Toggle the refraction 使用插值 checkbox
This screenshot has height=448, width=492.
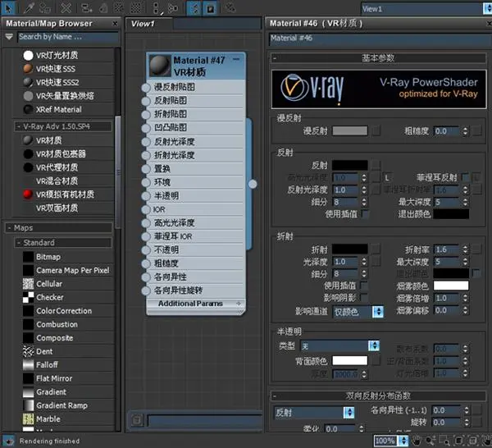[364, 286]
